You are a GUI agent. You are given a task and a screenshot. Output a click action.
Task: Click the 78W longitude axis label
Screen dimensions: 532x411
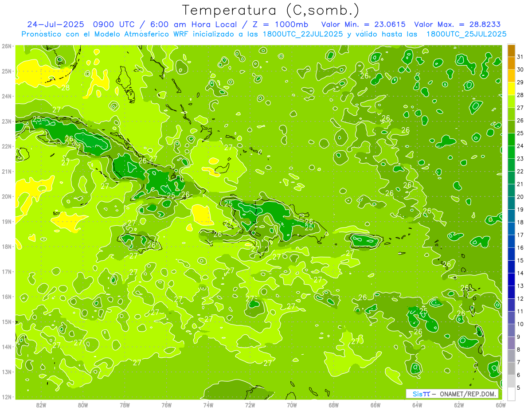pyautogui.click(x=125, y=405)
